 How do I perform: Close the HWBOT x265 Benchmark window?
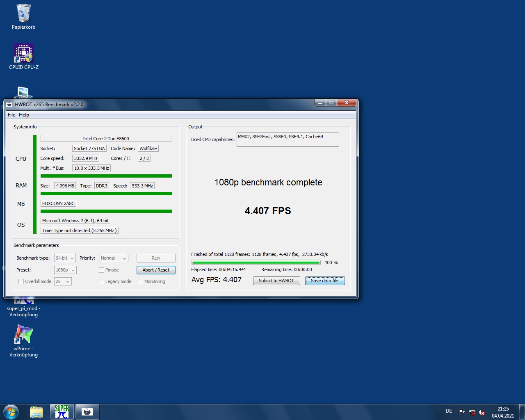tap(347, 103)
